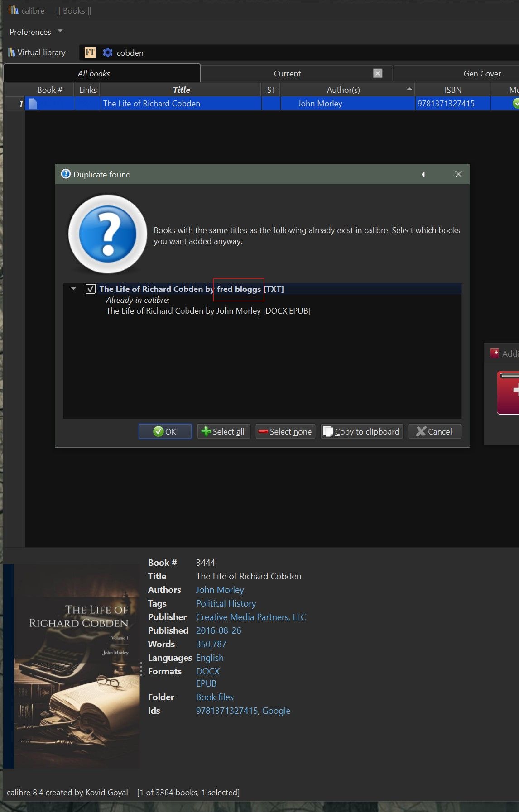This screenshot has width=519, height=812.
Task: Switch to the All books tab
Action: pos(102,73)
